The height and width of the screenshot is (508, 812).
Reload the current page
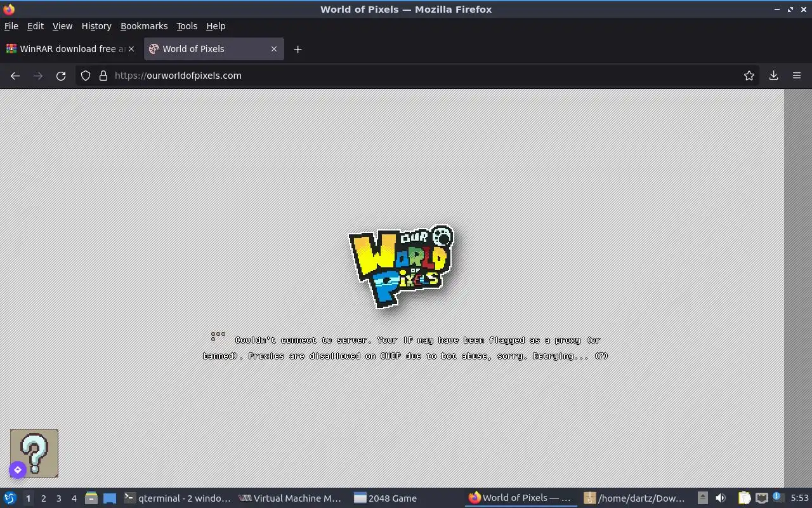pyautogui.click(x=61, y=76)
